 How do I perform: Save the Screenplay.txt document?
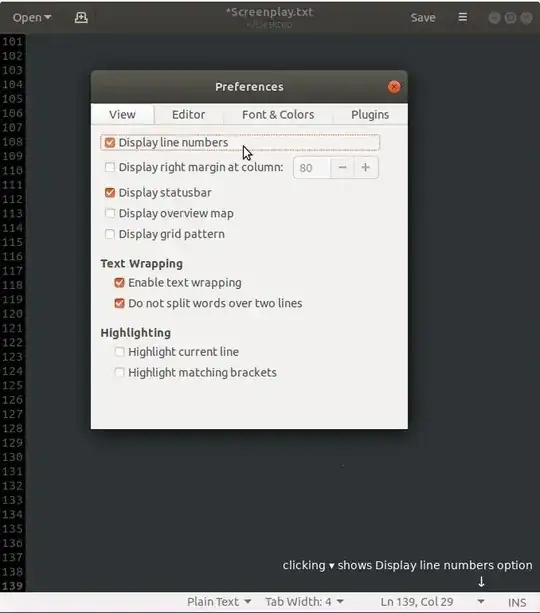click(423, 18)
